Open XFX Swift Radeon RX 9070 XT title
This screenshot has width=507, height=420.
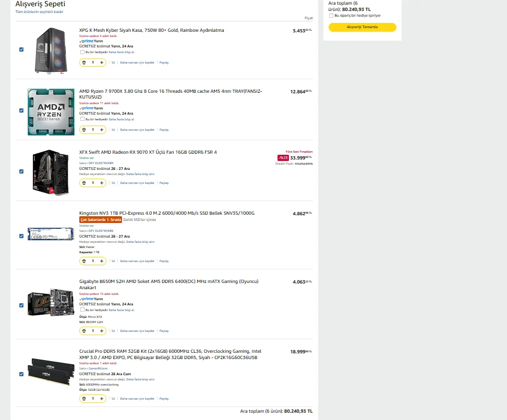pyautogui.click(x=148, y=152)
